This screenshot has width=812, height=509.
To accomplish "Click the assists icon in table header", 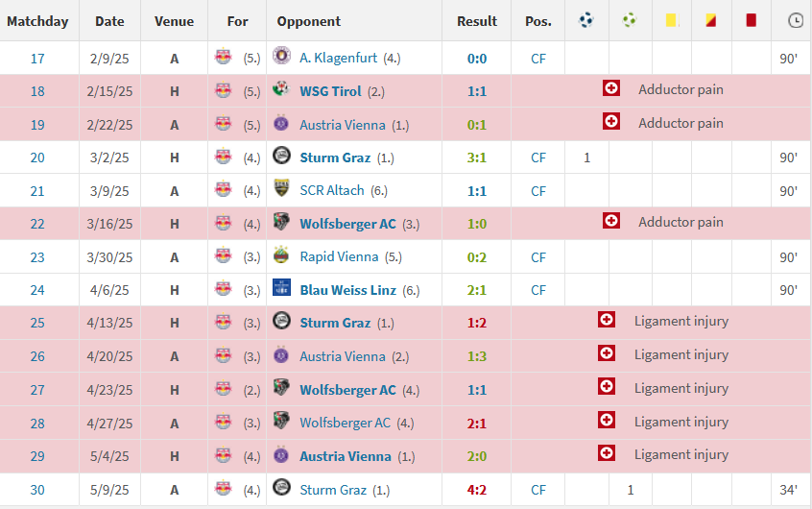I will [x=629, y=20].
